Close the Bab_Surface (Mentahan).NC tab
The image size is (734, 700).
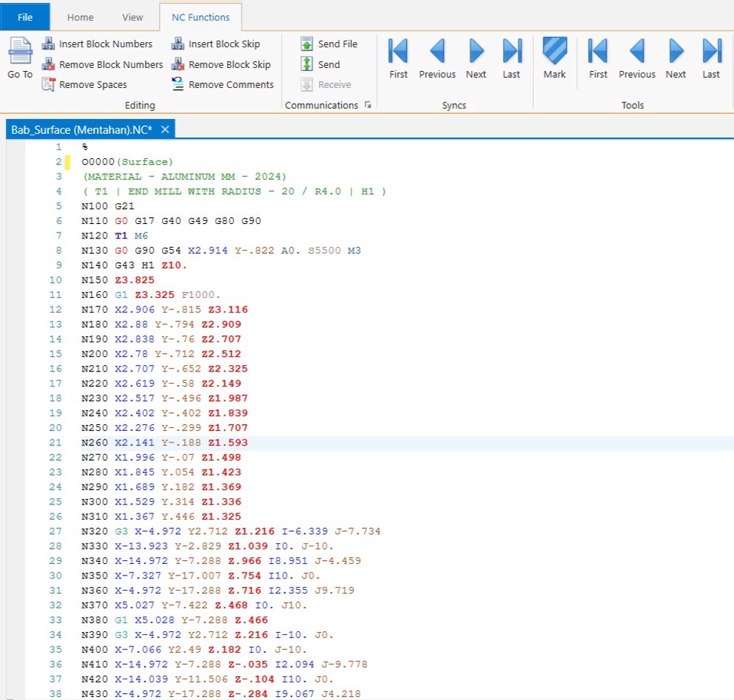[x=165, y=130]
